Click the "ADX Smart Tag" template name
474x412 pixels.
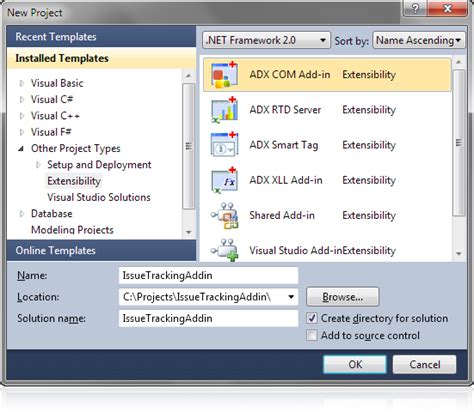284,145
